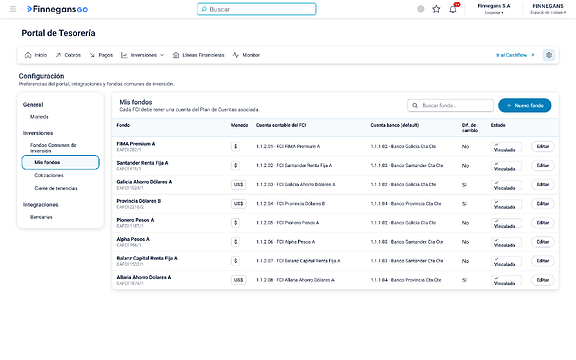This screenshot has height=360, width=576.
Task: Click the star favorites icon
Action: [436, 9]
